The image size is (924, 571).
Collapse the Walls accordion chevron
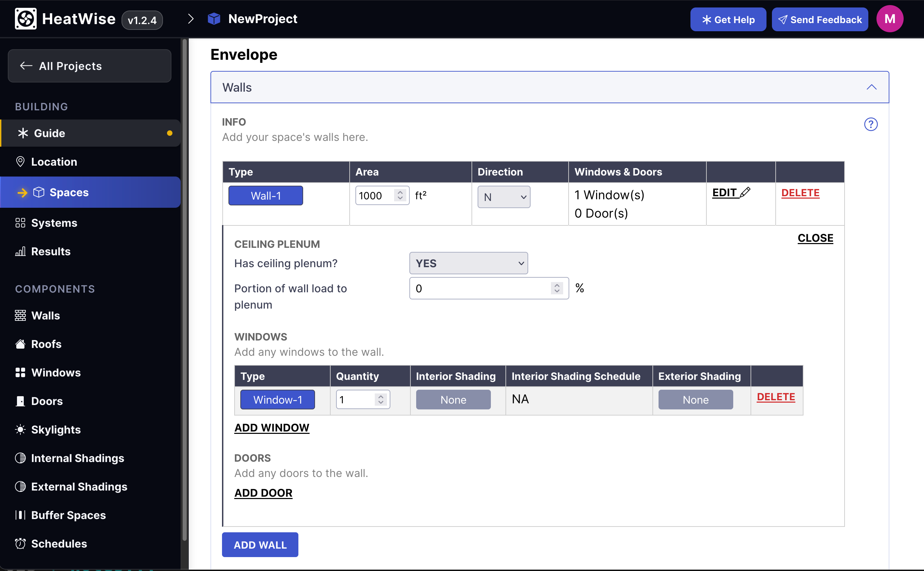click(871, 87)
